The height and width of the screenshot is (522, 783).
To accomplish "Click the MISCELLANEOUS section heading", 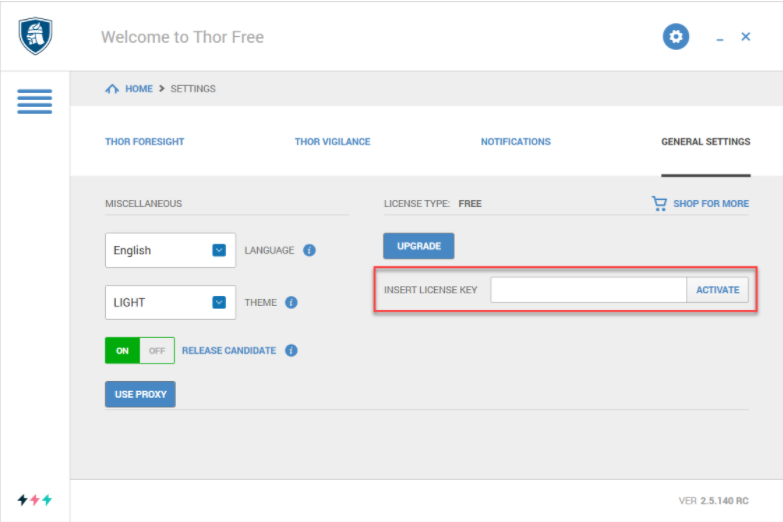I will pos(143,204).
